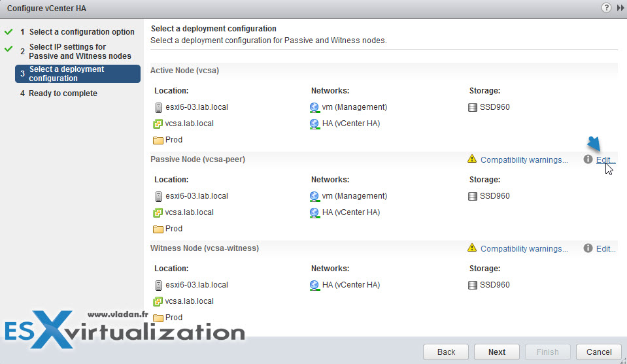The height and width of the screenshot is (364, 627).
Task: Click the Active Node Prod folder icon
Action: coord(158,140)
